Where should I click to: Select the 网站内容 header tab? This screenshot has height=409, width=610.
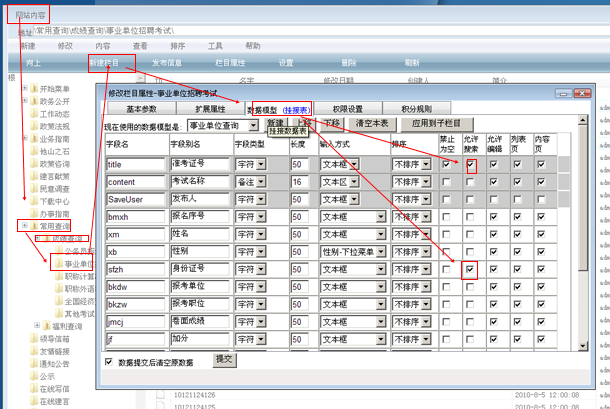click(x=30, y=15)
